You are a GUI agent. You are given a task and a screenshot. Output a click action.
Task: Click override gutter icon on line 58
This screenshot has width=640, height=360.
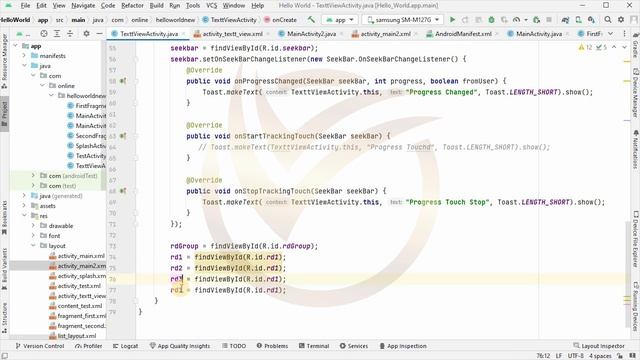[122, 81]
